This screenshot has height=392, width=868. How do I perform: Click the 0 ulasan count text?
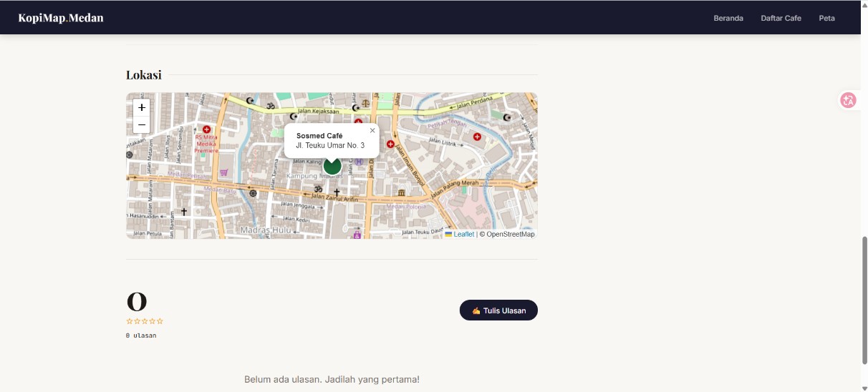click(x=141, y=335)
